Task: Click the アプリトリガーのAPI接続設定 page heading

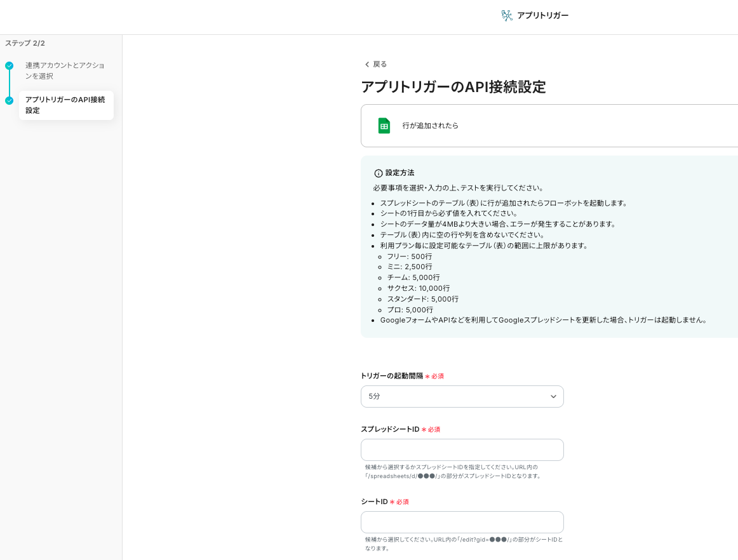Action: [453, 87]
